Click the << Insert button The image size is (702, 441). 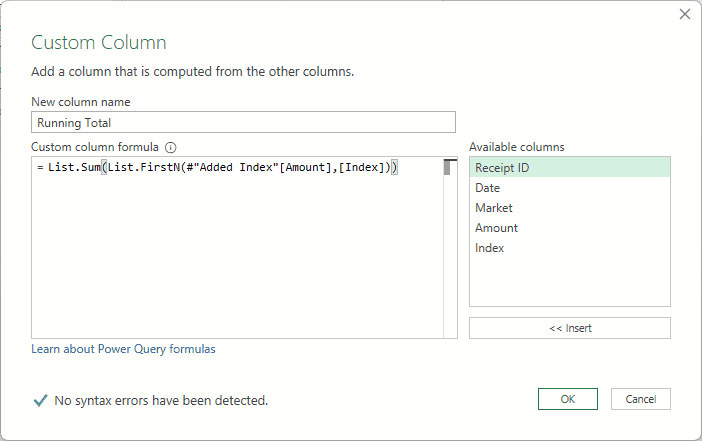pos(569,328)
